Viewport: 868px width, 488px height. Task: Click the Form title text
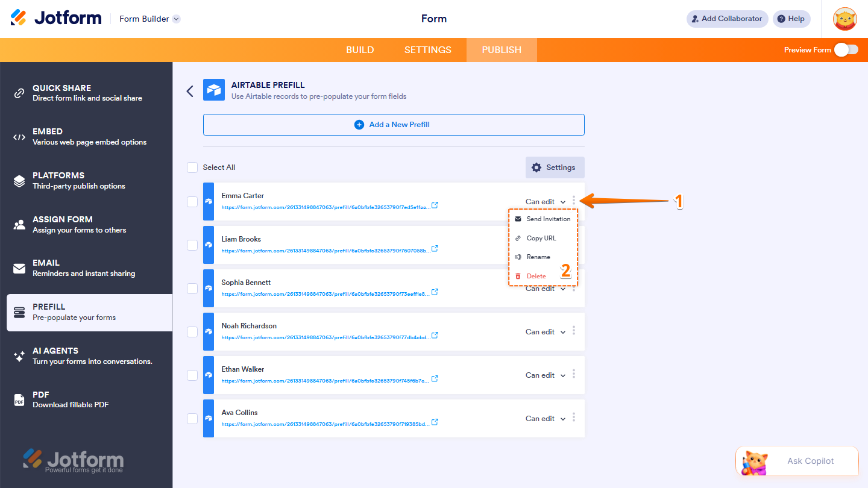(x=434, y=19)
